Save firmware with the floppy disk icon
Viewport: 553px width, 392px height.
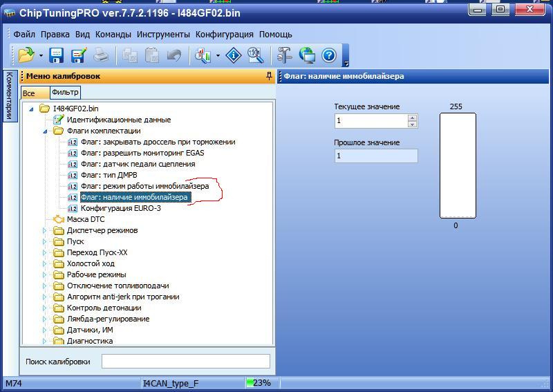pos(57,55)
